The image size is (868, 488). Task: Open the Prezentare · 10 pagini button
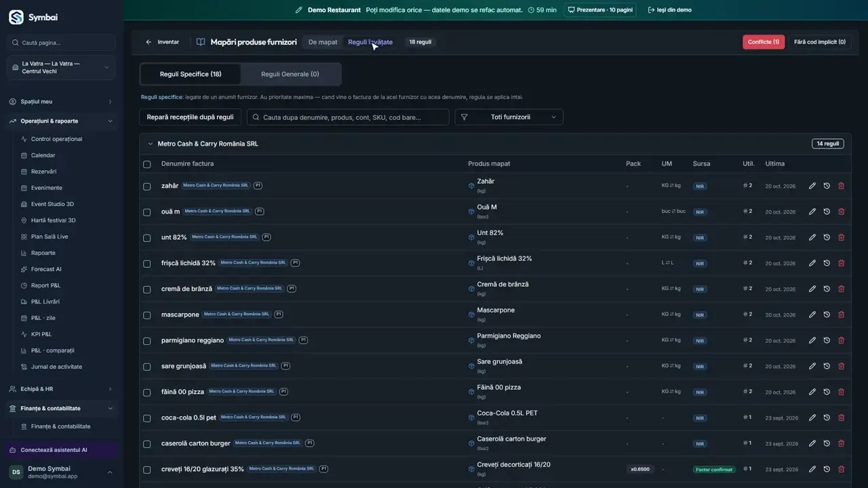tap(600, 10)
